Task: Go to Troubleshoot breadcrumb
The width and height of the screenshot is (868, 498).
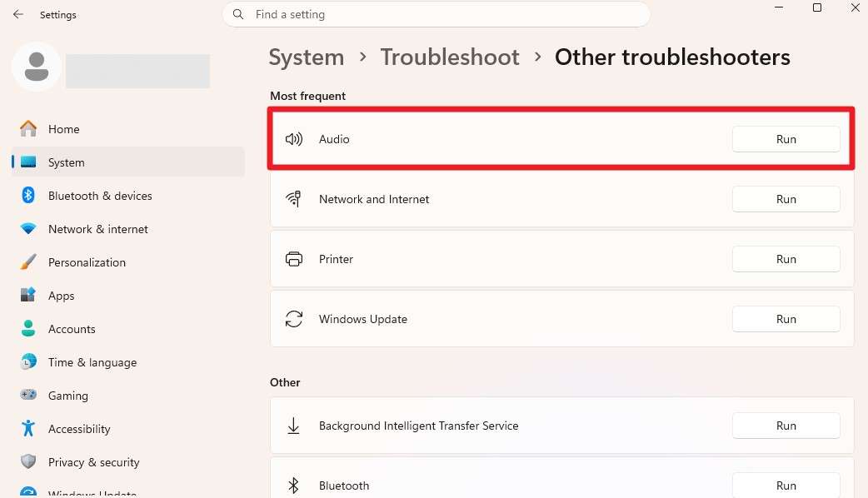Action: click(450, 57)
